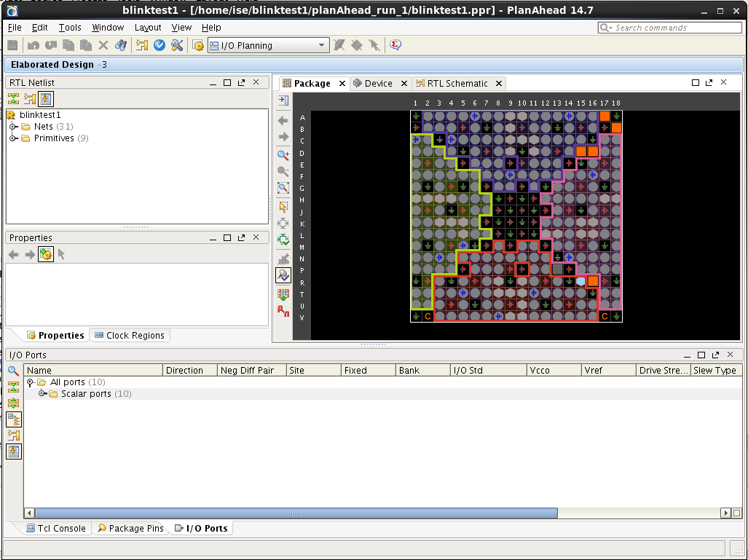Click the I/O Ports search magnifier icon
Viewport: 748px width, 560px height.
pyautogui.click(x=13, y=371)
